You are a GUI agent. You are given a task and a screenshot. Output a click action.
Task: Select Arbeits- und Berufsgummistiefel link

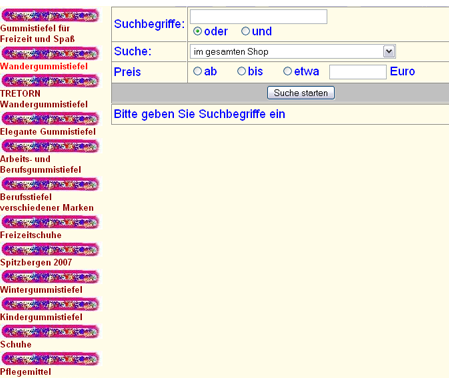[41, 164]
